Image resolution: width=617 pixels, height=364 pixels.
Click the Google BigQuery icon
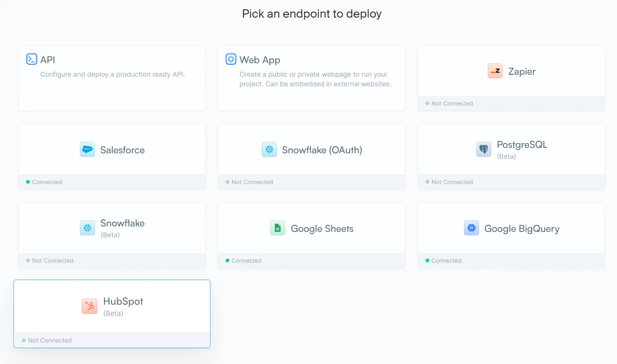pos(471,228)
